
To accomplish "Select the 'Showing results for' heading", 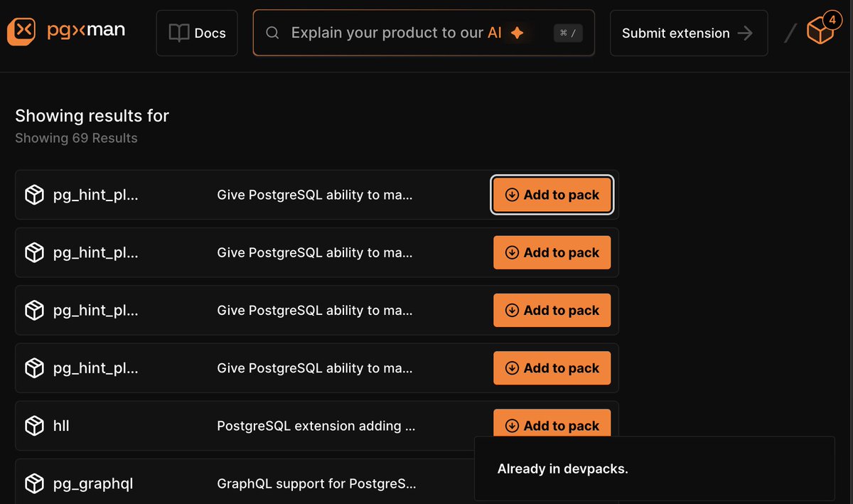I will [x=92, y=115].
